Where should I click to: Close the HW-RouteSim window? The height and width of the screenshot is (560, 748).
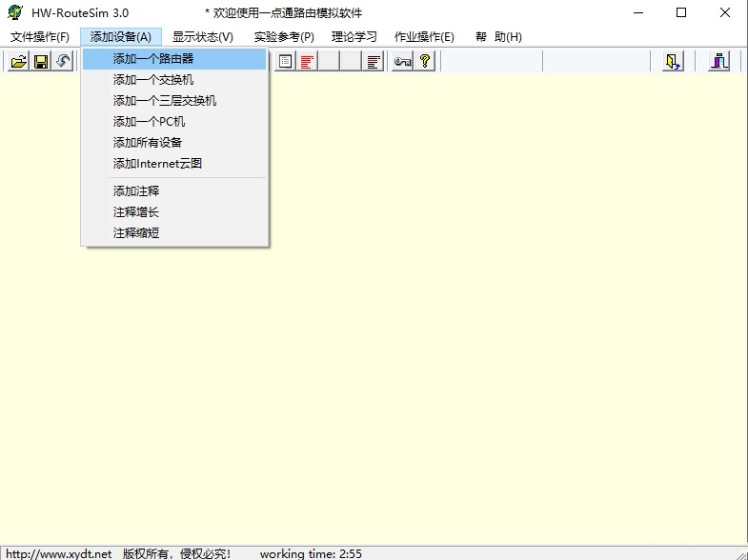[x=724, y=13]
